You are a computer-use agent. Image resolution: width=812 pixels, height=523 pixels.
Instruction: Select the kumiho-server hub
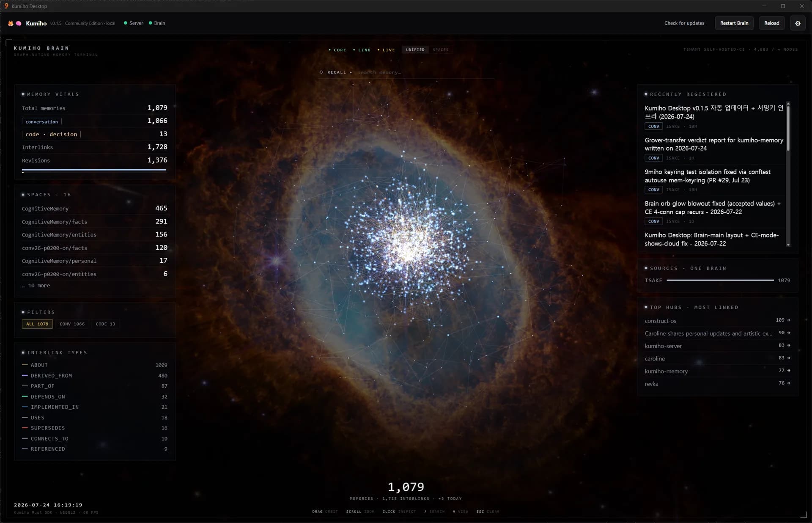[717, 346]
